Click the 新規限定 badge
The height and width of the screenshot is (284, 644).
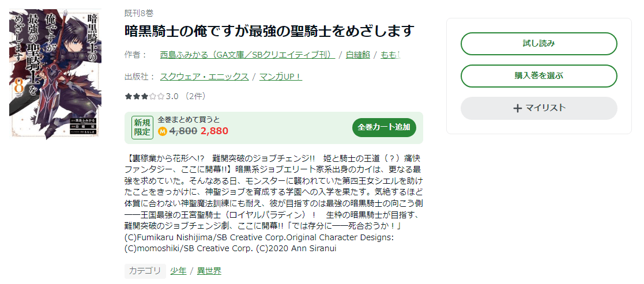tap(142, 127)
